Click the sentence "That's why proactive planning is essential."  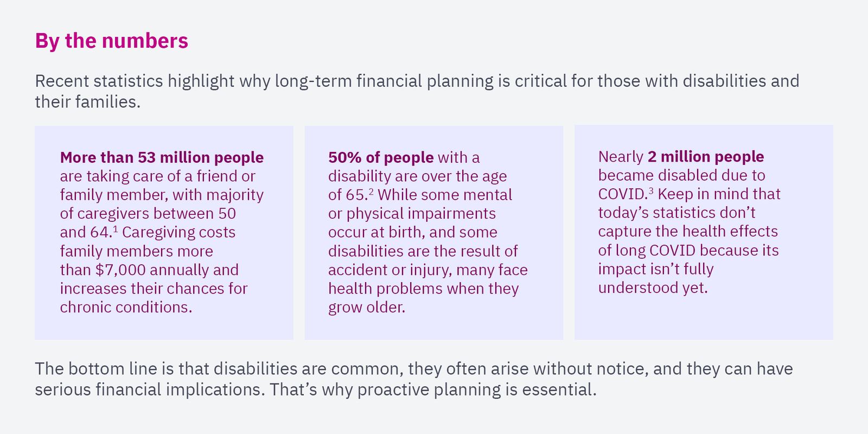tap(433, 390)
